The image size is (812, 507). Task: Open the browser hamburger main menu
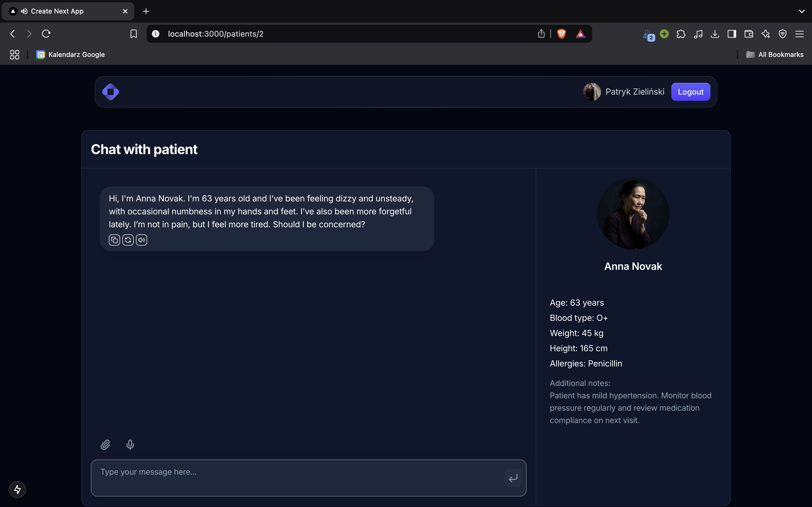click(x=800, y=34)
